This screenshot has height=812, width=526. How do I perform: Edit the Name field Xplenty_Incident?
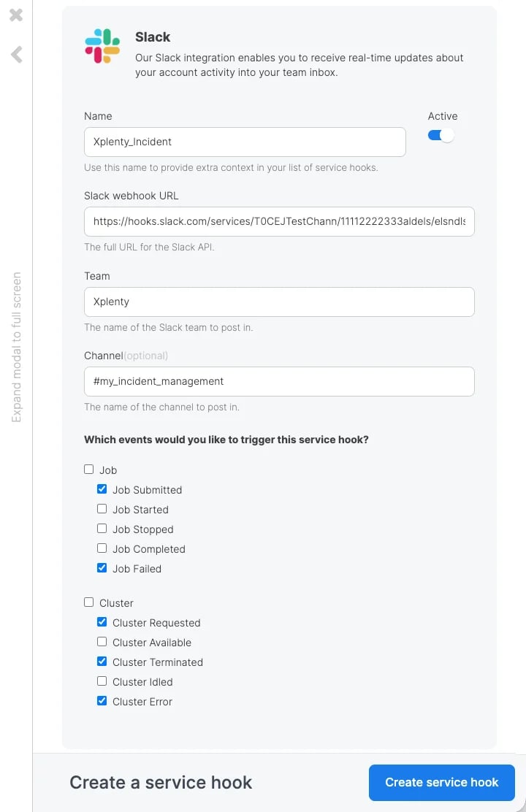(x=245, y=142)
